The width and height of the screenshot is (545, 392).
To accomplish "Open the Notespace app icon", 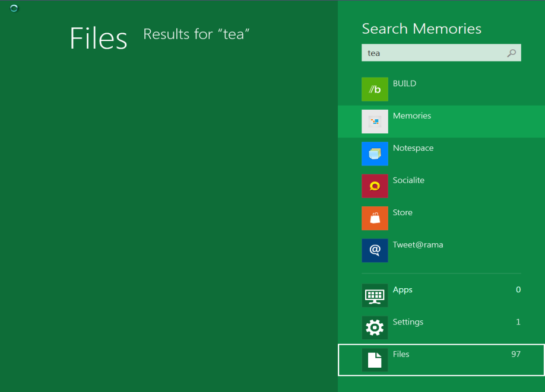I will [375, 154].
